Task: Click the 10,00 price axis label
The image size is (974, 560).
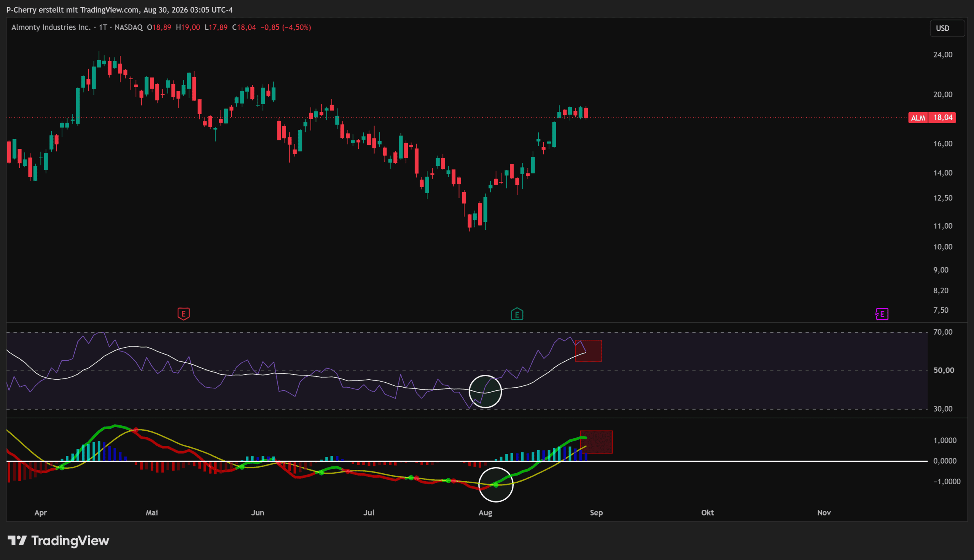Action: 943,247
